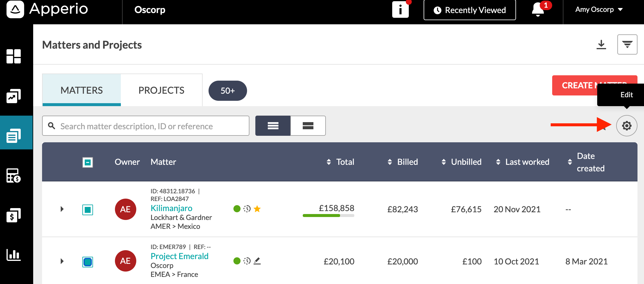Download the matters list
Image resolution: width=644 pixels, height=284 pixels.
601,44
